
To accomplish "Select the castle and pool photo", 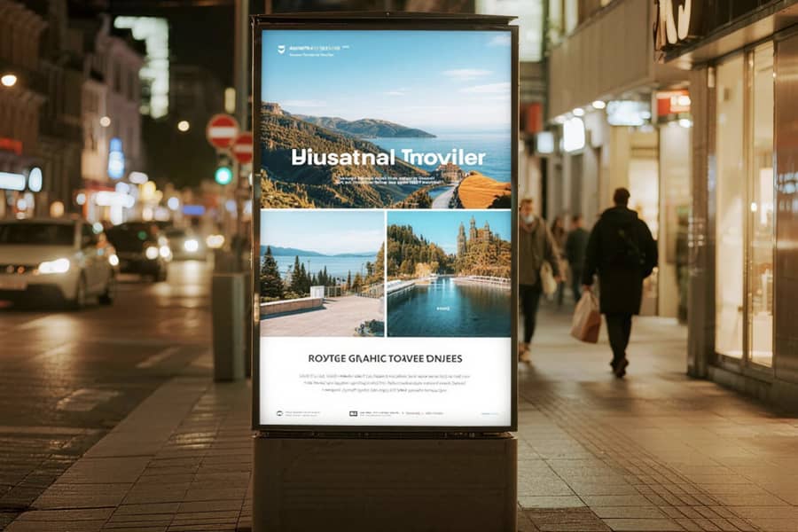I will [x=449, y=273].
